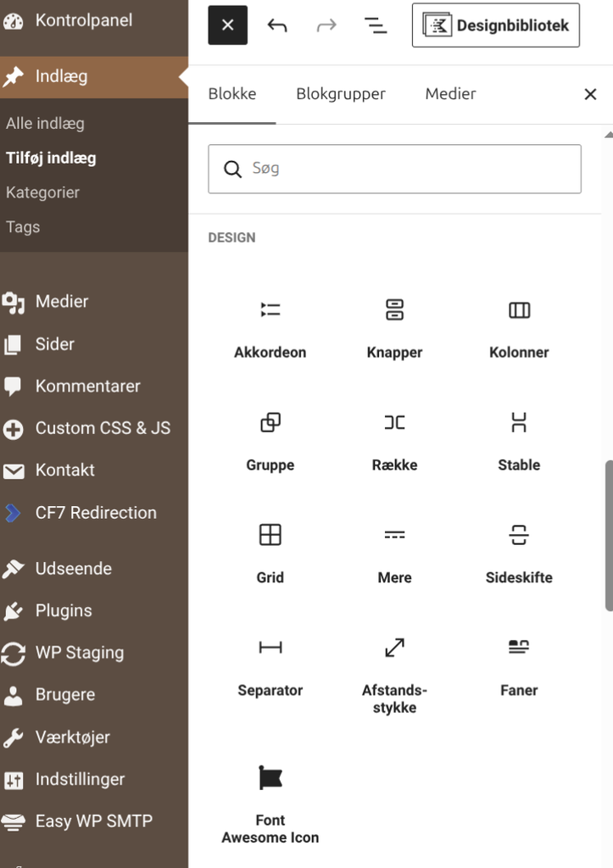Insert the Kolonner block
This screenshot has width=613, height=868.
pyautogui.click(x=519, y=329)
